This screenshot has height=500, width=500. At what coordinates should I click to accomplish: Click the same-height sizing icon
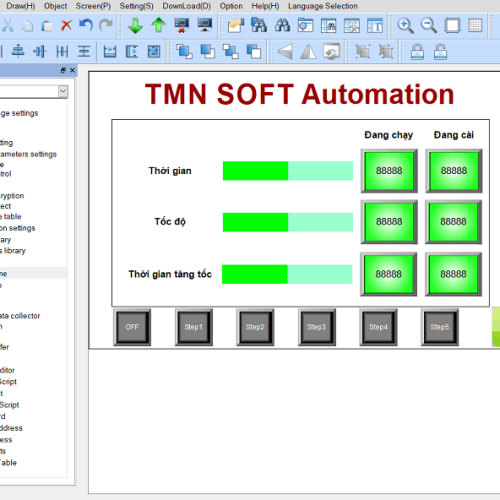pos(132,51)
